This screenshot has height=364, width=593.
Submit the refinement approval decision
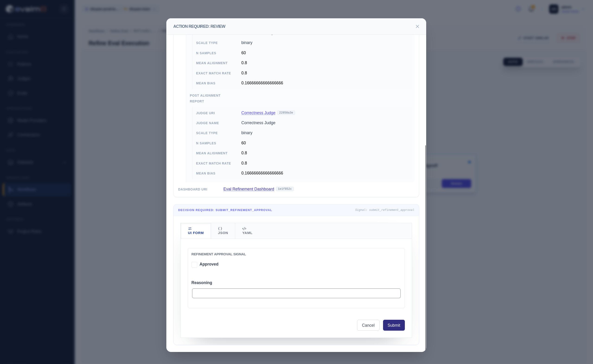tap(394, 325)
